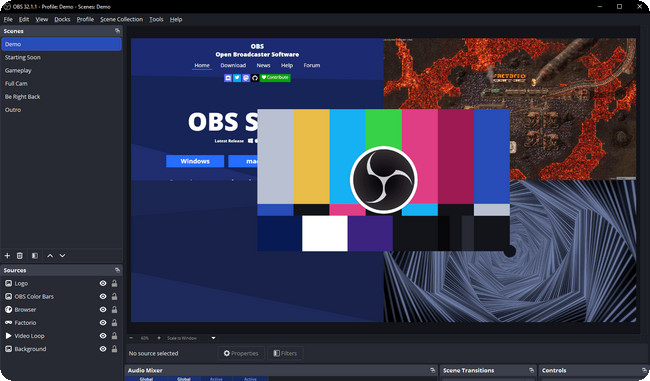Click the Twitter icon in browser preview
Image resolution: width=650 pixels, height=381 pixels.
(x=237, y=78)
